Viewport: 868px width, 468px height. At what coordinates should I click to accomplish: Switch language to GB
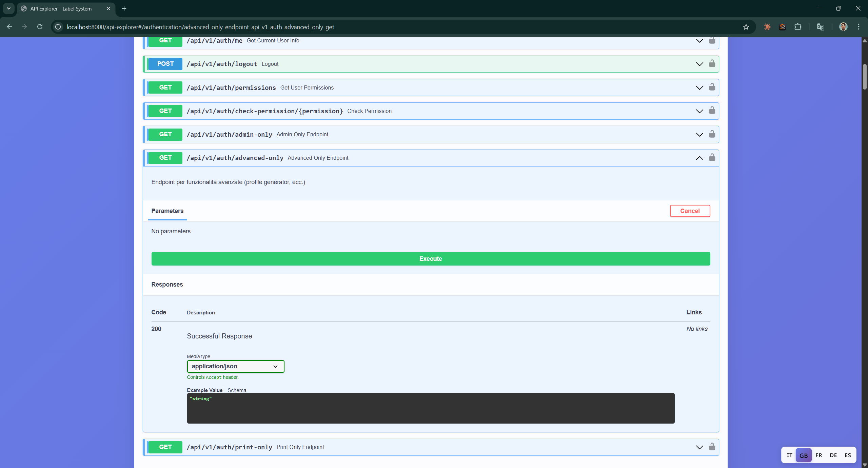click(804, 455)
